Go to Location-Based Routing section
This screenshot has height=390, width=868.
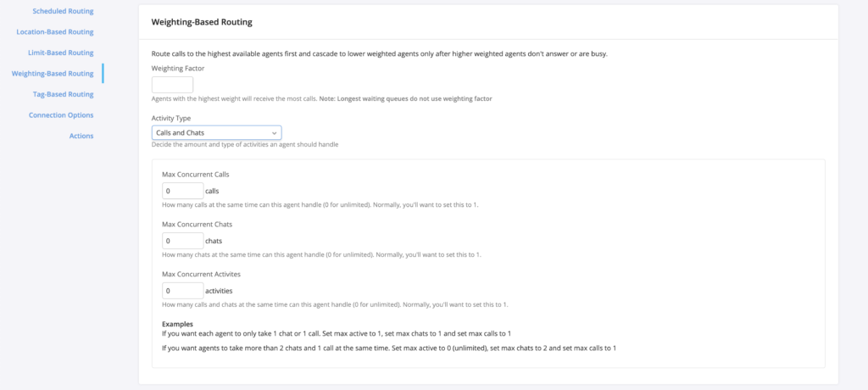[x=55, y=31]
